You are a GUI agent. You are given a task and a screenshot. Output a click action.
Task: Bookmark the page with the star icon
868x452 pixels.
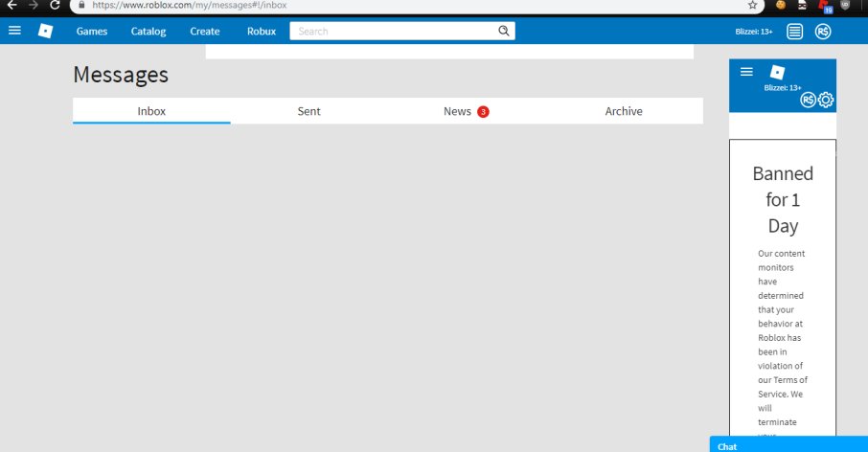pyautogui.click(x=752, y=5)
